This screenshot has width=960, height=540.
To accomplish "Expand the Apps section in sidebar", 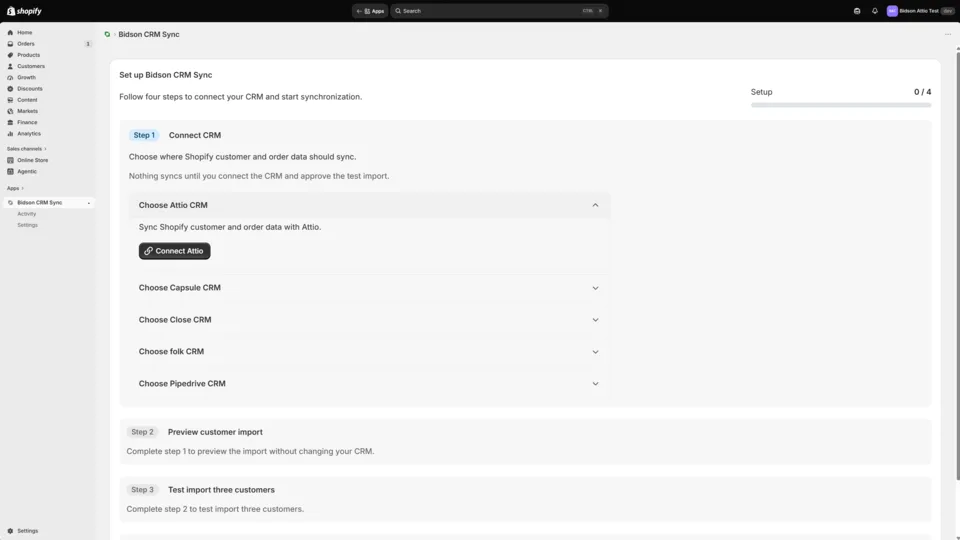I will (15, 188).
